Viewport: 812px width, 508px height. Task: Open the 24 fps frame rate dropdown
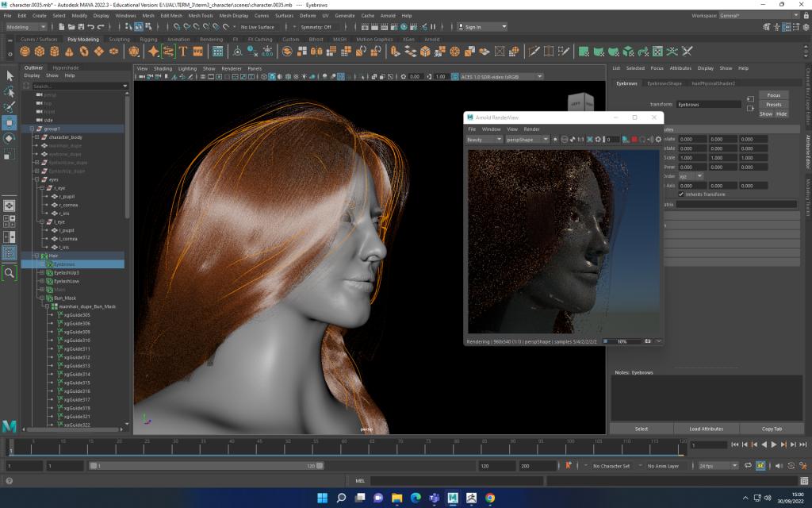(x=718, y=466)
